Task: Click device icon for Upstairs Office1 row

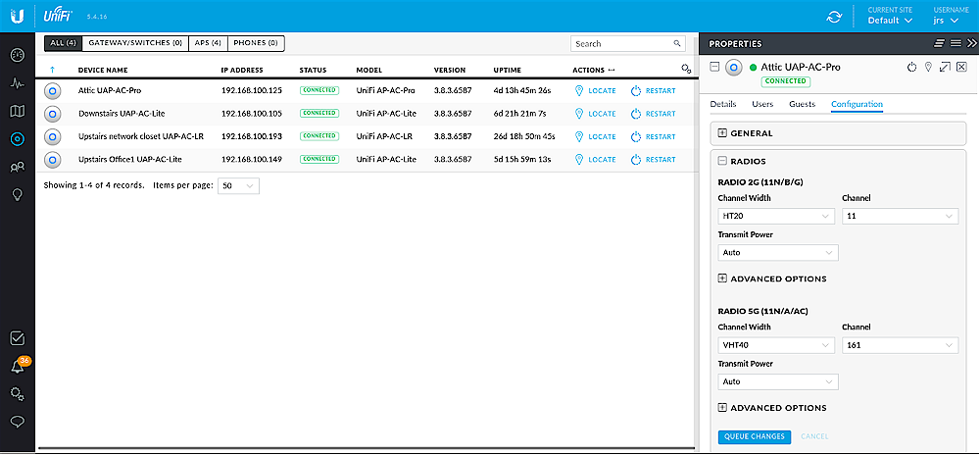Action: click(53, 160)
